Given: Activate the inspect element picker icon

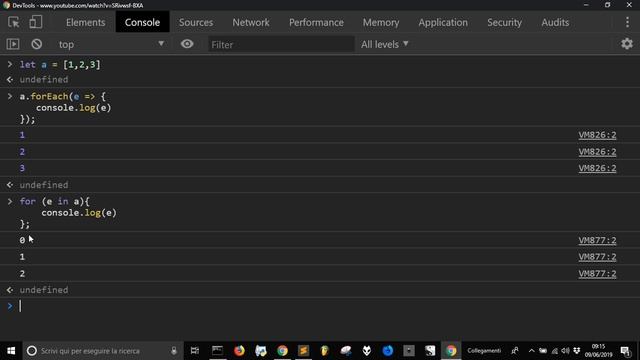Looking at the screenshot, I should 13,22.
